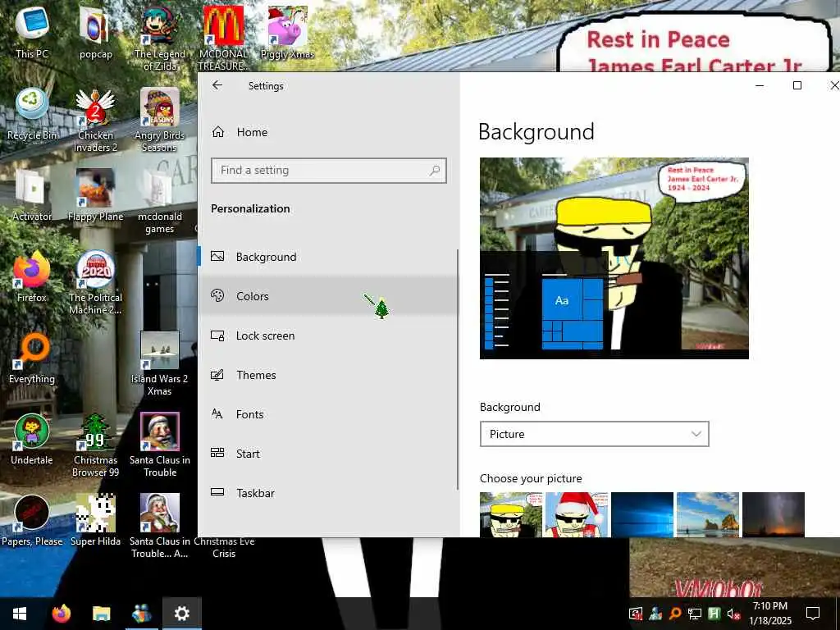Open Taskbar personalization settings
Screen dimensions: 840x630
(328, 493)
